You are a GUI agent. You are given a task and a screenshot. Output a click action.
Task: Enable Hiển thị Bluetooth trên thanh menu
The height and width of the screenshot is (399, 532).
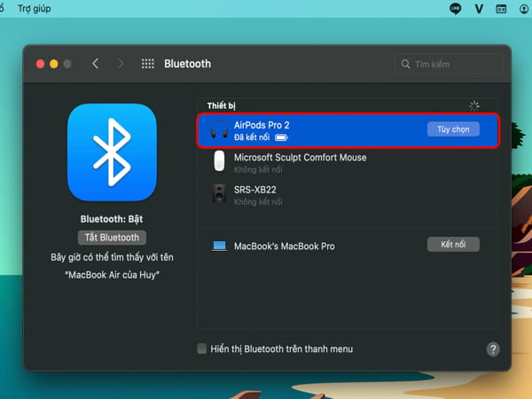(x=201, y=348)
